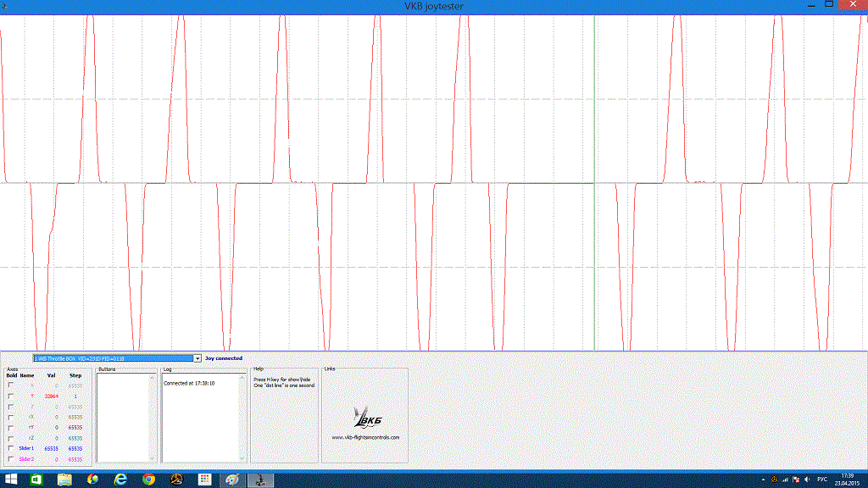
Task: Launch Google Chrome from the taskbar
Action: [x=148, y=480]
